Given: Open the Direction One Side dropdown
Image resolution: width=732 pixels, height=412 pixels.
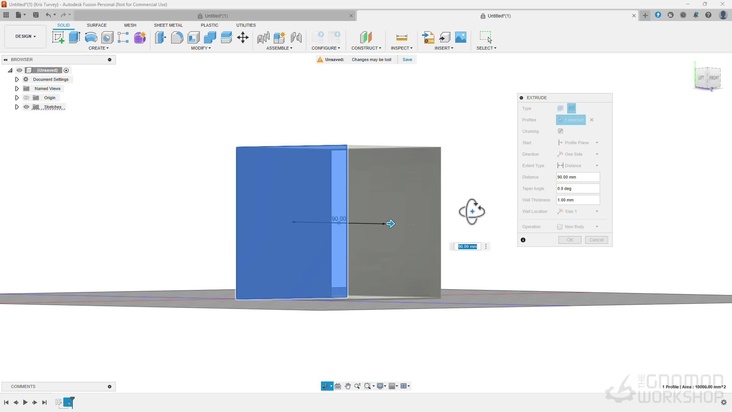Looking at the screenshot, I should pyautogui.click(x=578, y=154).
